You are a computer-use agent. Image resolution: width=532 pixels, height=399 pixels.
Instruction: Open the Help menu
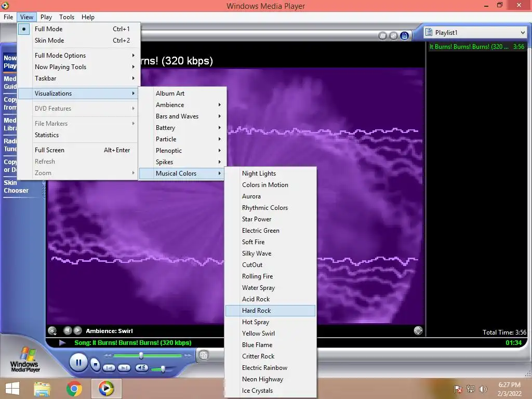88,17
